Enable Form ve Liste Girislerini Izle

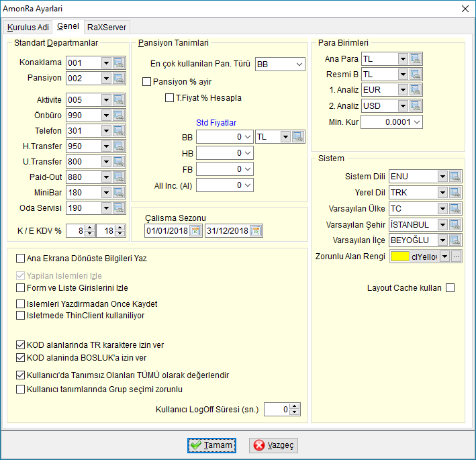(20, 288)
